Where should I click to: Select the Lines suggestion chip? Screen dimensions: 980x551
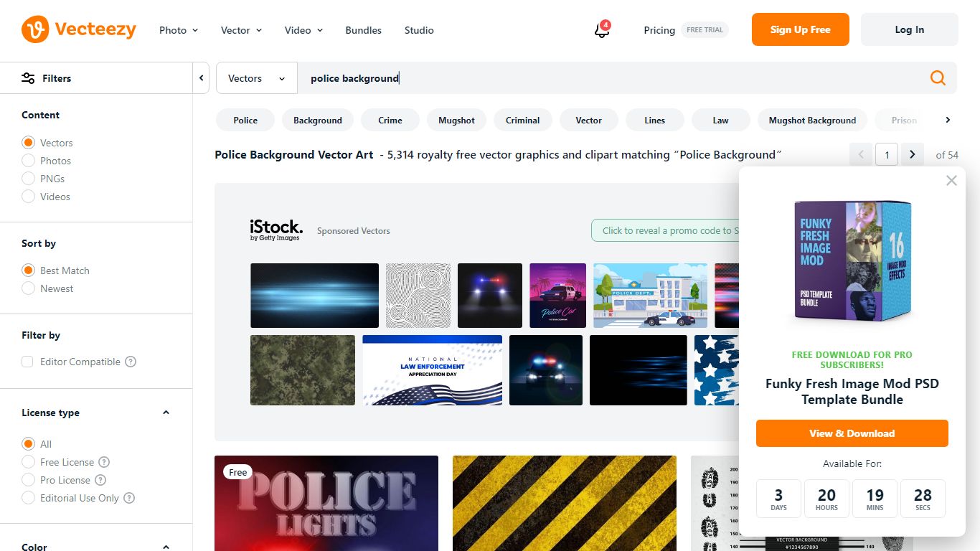coord(655,120)
